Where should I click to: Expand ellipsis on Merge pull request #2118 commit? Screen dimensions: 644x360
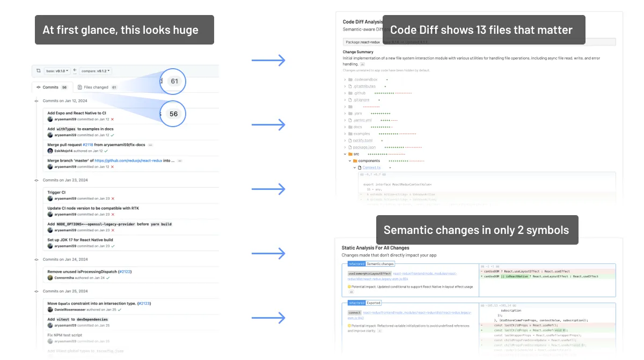(151, 145)
